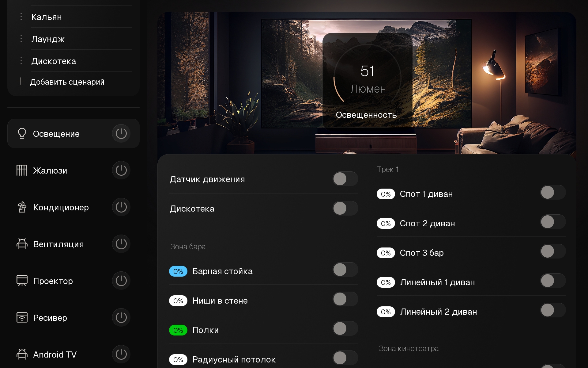Image resolution: width=588 pixels, height=368 pixels.
Task: Activate the Лаундж scenario
Action: pyautogui.click(x=48, y=39)
